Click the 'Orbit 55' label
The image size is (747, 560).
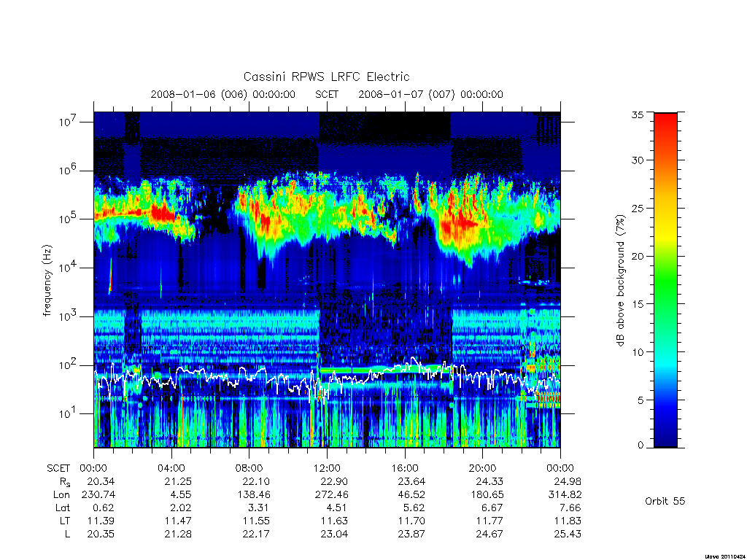coord(665,501)
